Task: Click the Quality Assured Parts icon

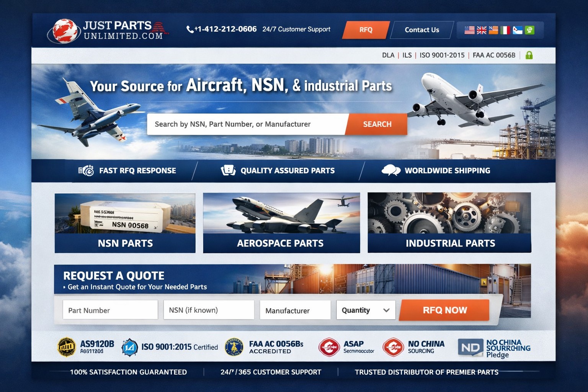Action: (228, 170)
